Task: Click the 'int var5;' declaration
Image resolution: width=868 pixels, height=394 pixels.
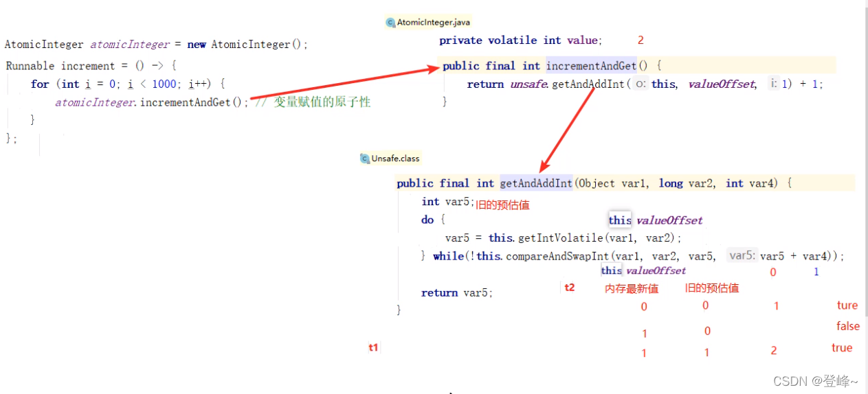Action: 448,202
